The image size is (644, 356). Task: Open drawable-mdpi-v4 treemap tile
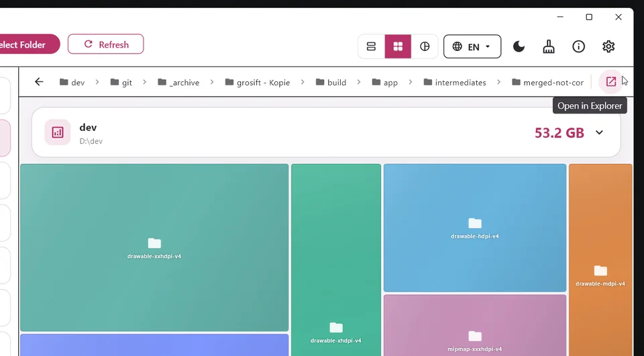click(x=600, y=260)
